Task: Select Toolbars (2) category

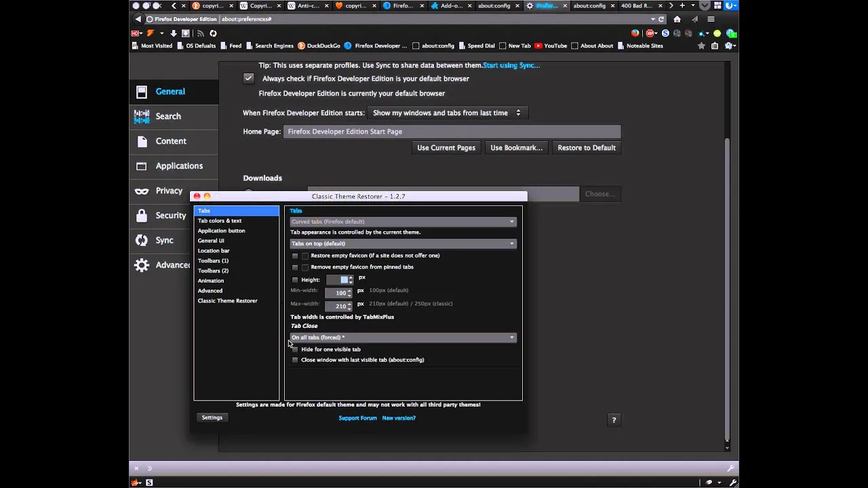Action: point(236,271)
